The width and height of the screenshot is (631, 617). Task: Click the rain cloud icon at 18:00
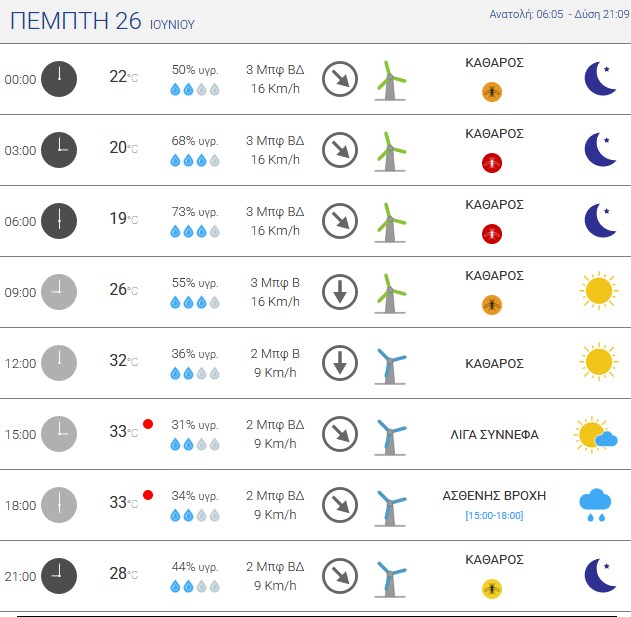click(x=595, y=505)
